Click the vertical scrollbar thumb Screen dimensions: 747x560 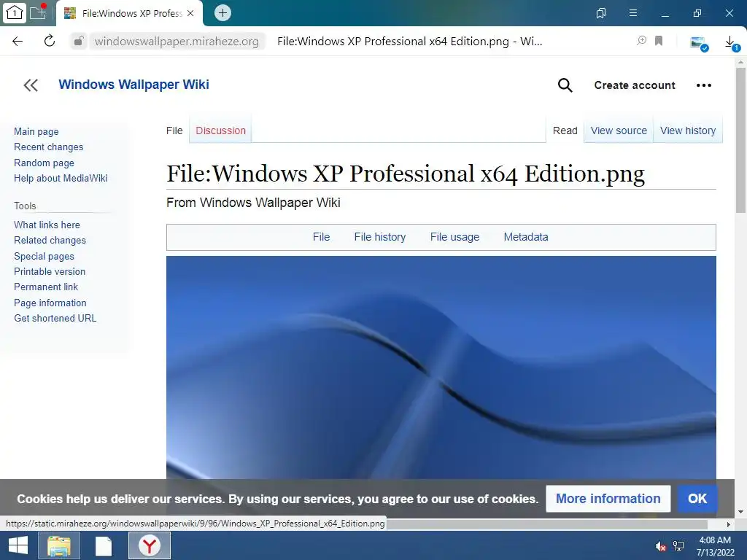coord(740,140)
